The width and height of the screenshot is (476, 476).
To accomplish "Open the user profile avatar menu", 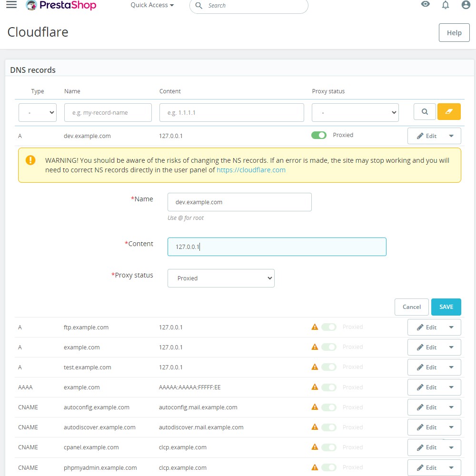I will pyautogui.click(x=466, y=5).
